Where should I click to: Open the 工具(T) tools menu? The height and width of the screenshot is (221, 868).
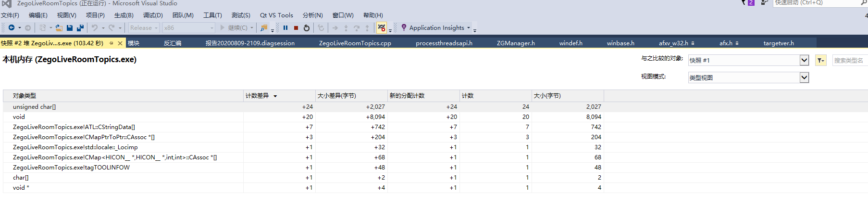click(x=212, y=15)
